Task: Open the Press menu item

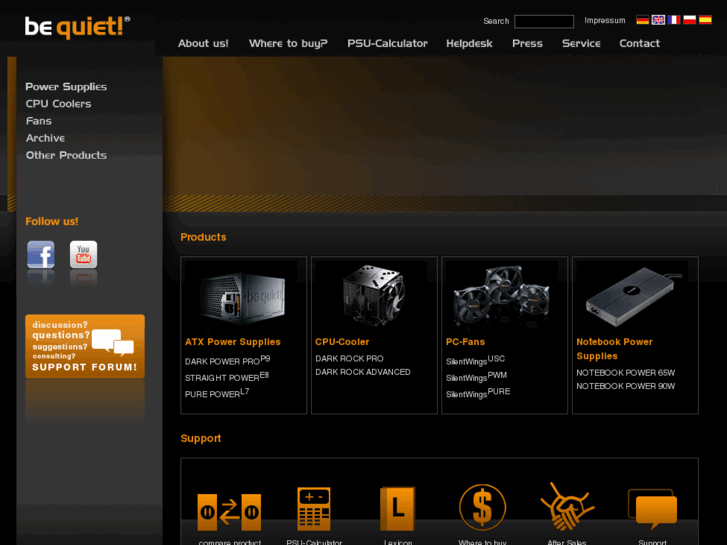Action: pos(527,44)
